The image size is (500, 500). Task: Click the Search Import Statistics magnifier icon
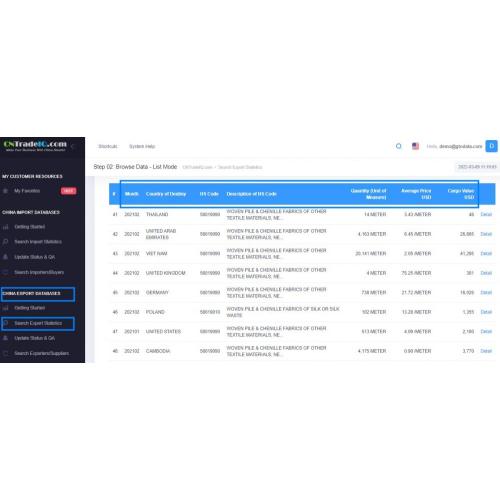point(5,242)
